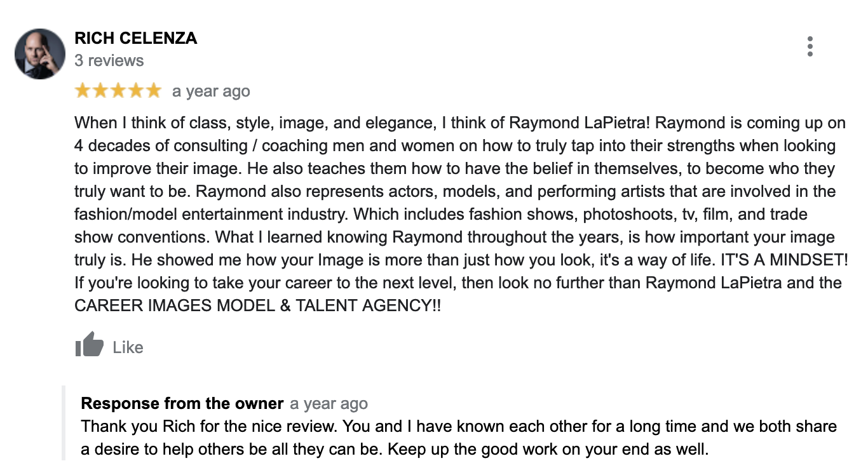Open Rich Celenza's profile photo
This screenshot has width=868, height=475.
(x=40, y=54)
